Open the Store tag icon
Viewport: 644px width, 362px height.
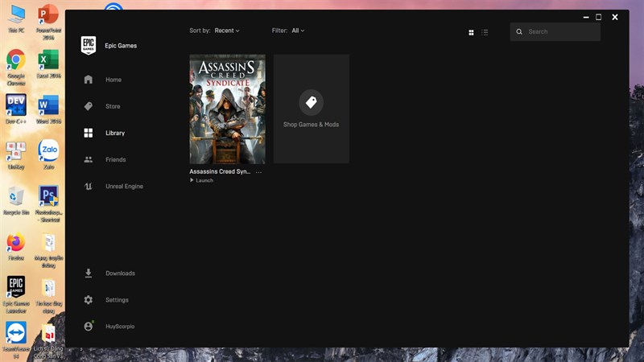(x=89, y=106)
